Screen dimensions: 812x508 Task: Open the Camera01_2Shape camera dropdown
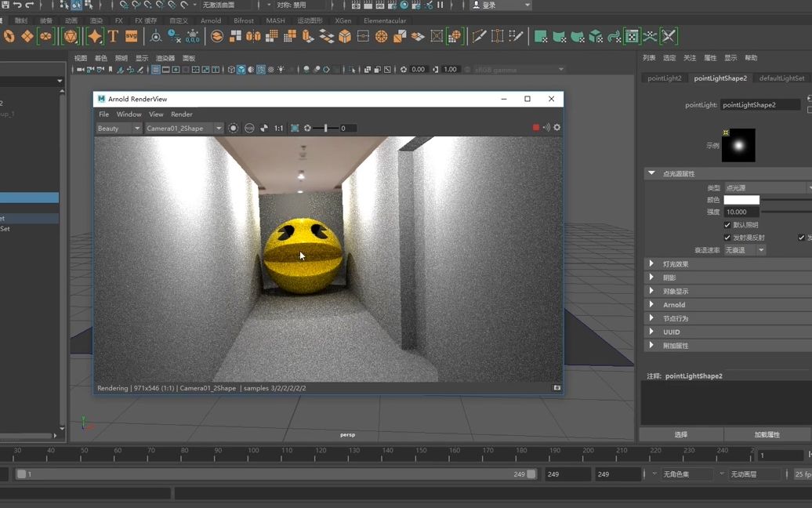[x=219, y=128]
